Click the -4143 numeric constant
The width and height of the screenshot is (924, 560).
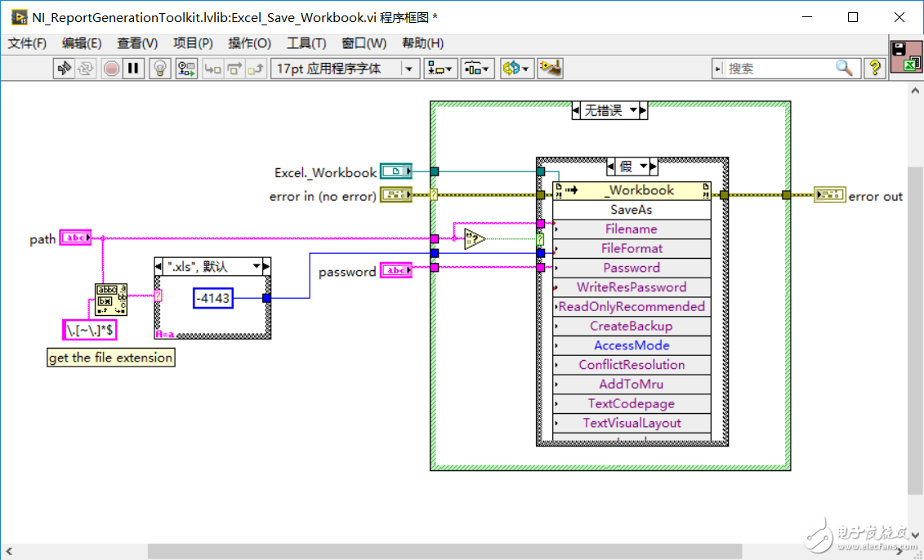(213, 298)
